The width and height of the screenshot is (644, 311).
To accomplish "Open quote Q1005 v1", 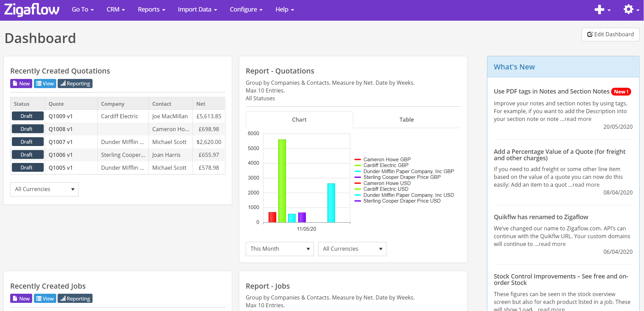I will coord(61,168).
